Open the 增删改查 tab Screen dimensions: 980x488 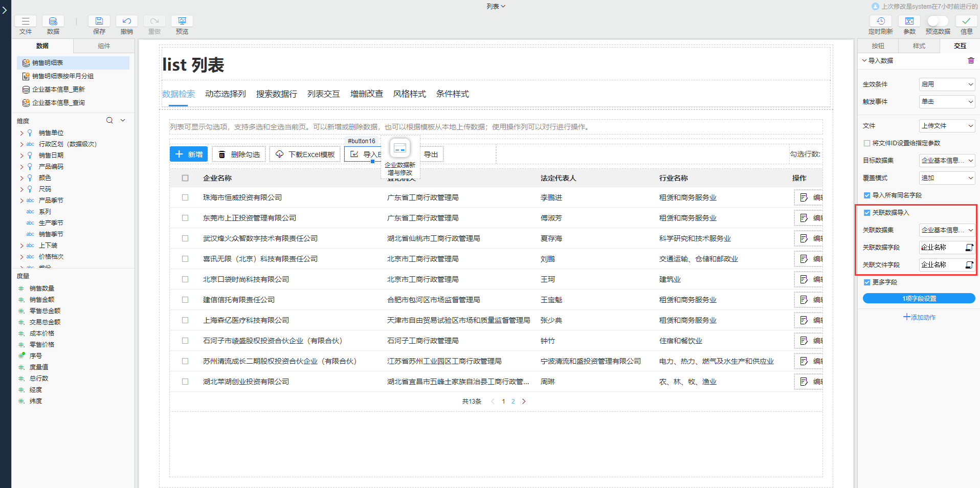366,94
